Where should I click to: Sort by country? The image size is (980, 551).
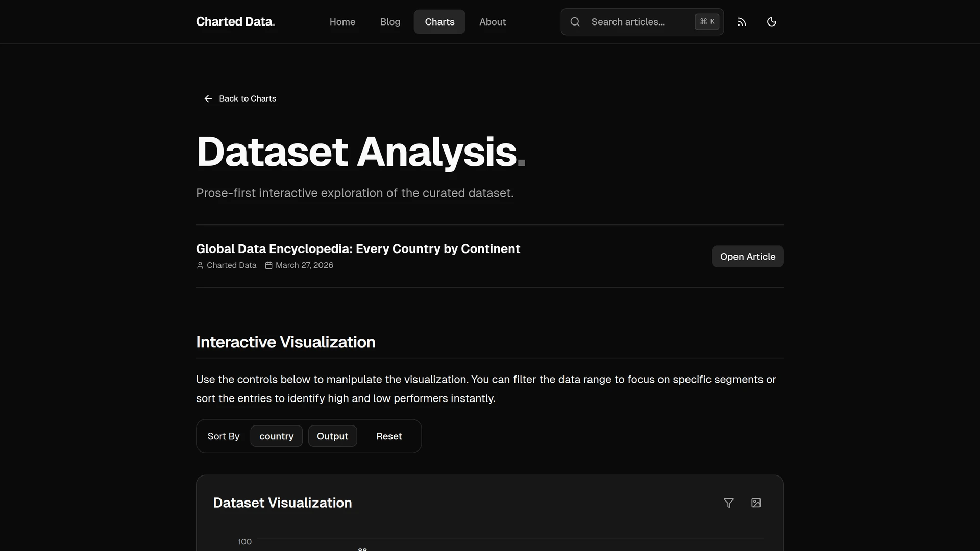(x=276, y=436)
